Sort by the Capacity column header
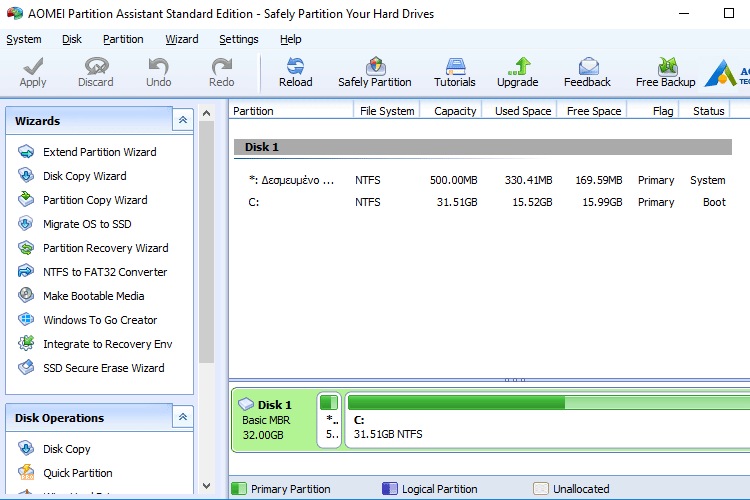The width and height of the screenshot is (750, 500). click(x=451, y=111)
